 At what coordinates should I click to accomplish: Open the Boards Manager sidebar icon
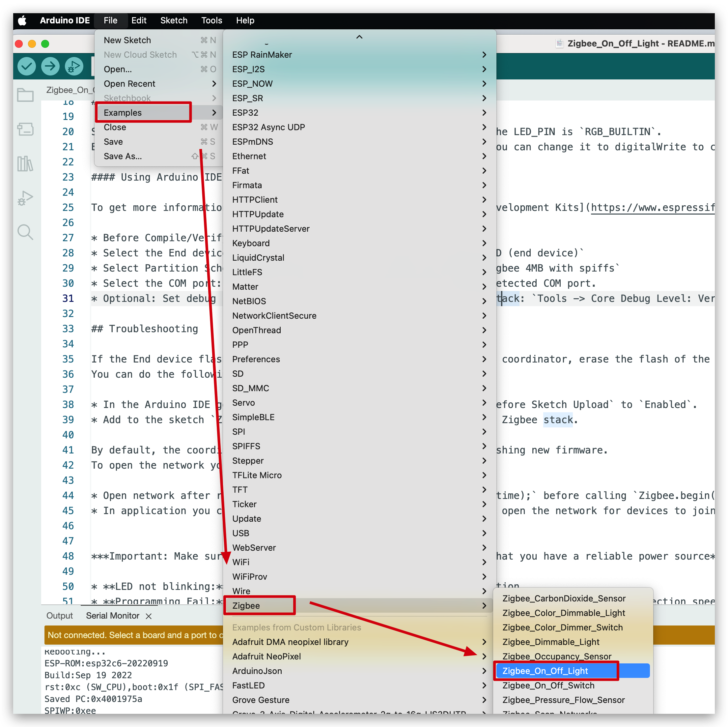[x=25, y=129]
